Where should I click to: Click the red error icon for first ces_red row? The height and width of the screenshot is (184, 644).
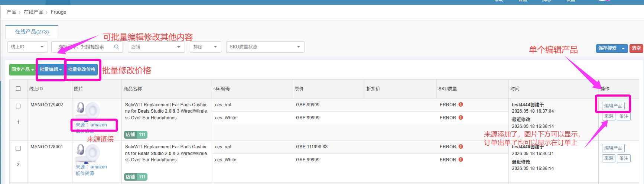tap(461, 105)
